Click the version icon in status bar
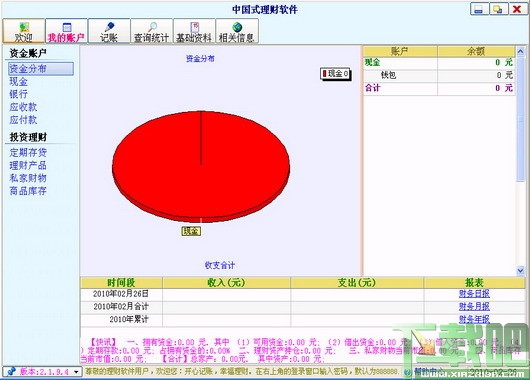This screenshot has width=530, height=380. click(11, 372)
